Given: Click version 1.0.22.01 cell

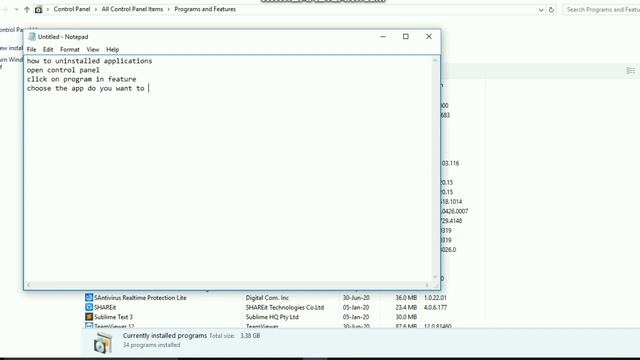Looking at the screenshot, I should pos(435,298).
